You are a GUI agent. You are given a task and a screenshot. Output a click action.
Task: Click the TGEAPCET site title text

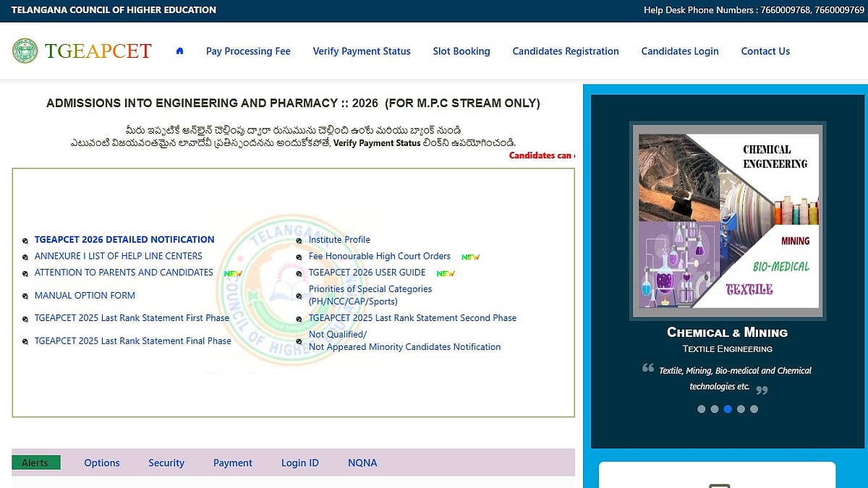(98, 51)
